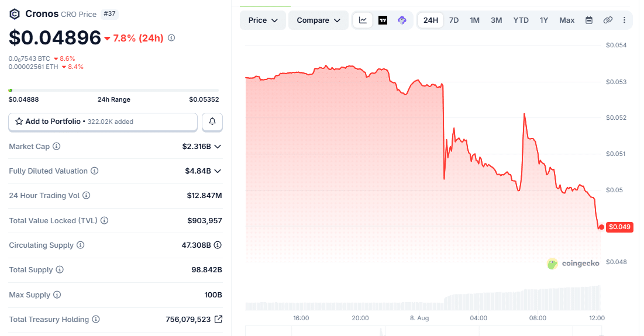Screen dimensions: 644x336
Task: Click the $0.04888 24h low value
Action: [24, 99]
